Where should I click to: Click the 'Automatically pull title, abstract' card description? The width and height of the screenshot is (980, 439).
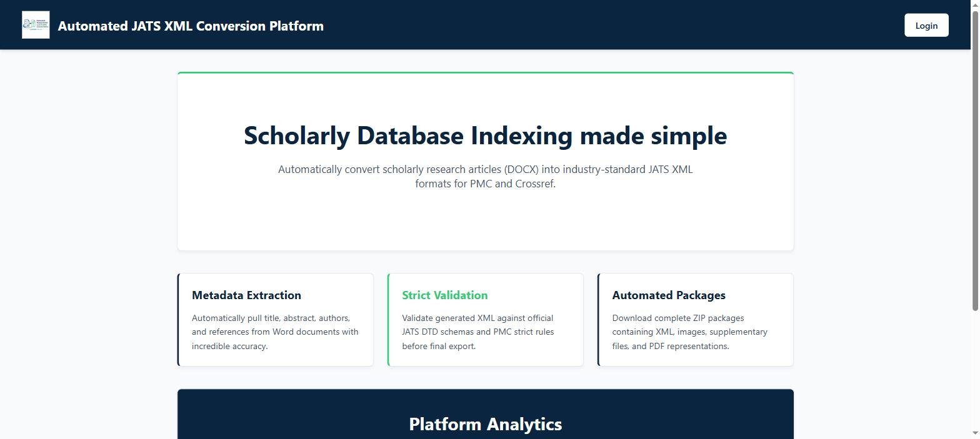pos(275,332)
